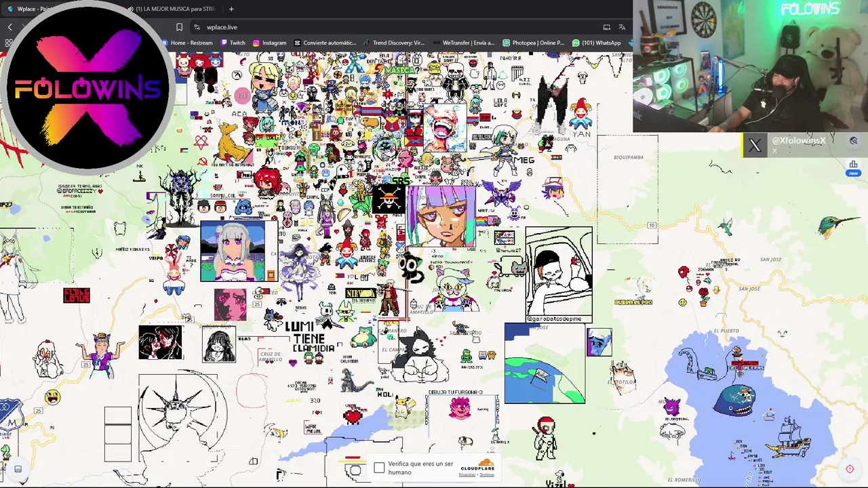Click the DIBUJA TU FURSONA text
The image size is (868, 488).
pyautogui.click(x=455, y=392)
